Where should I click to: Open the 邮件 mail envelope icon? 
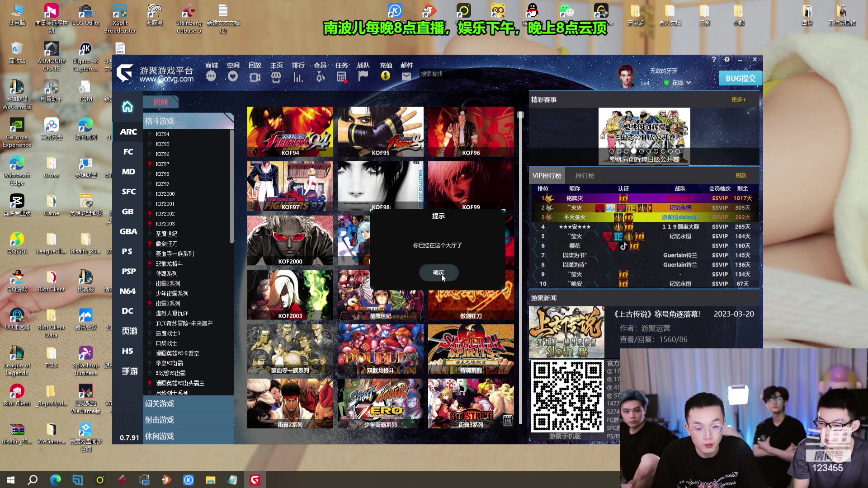tap(406, 76)
